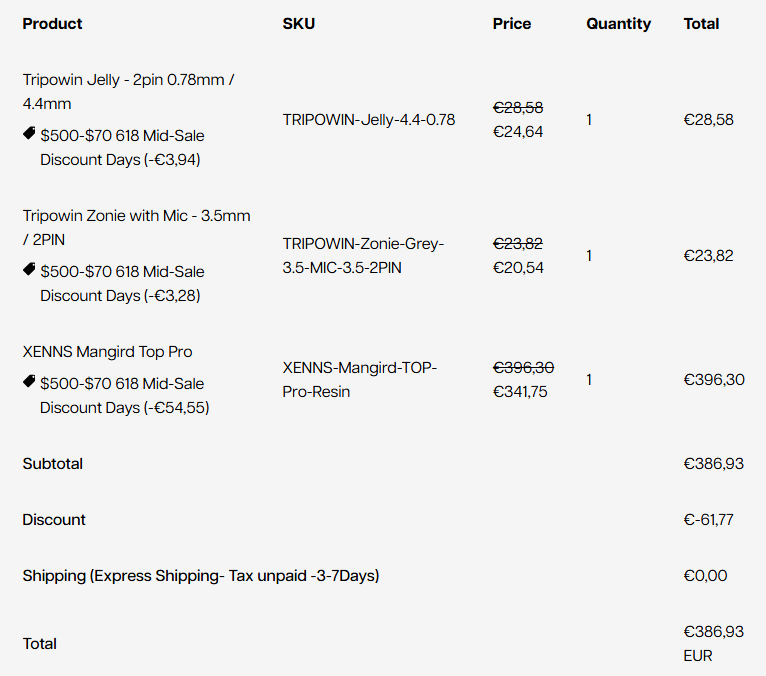Click the discounted price €24,64

(518, 131)
